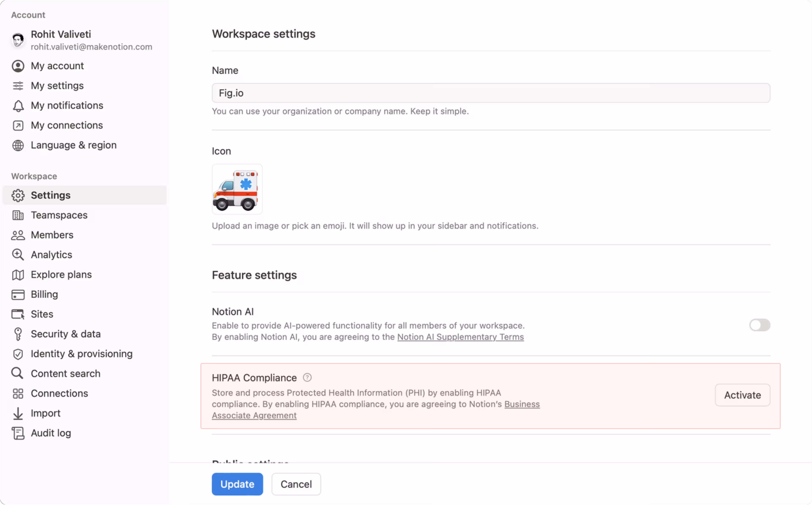The width and height of the screenshot is (812, 505).
Task: Open the Business Associate Agreement
Action: [254, 415]
